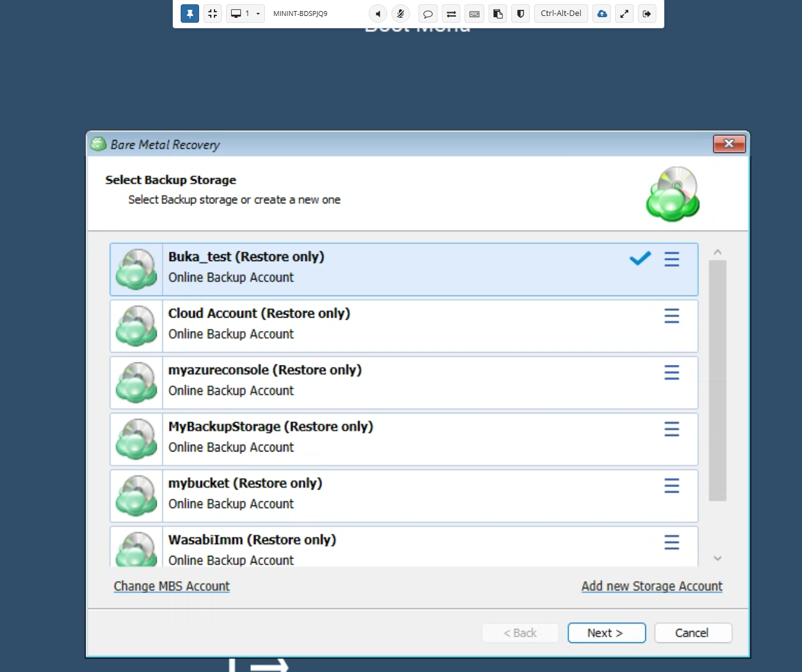Select mybucket (Restore only) storage
The width and height of the screenshot is (802, 672).
404,496
